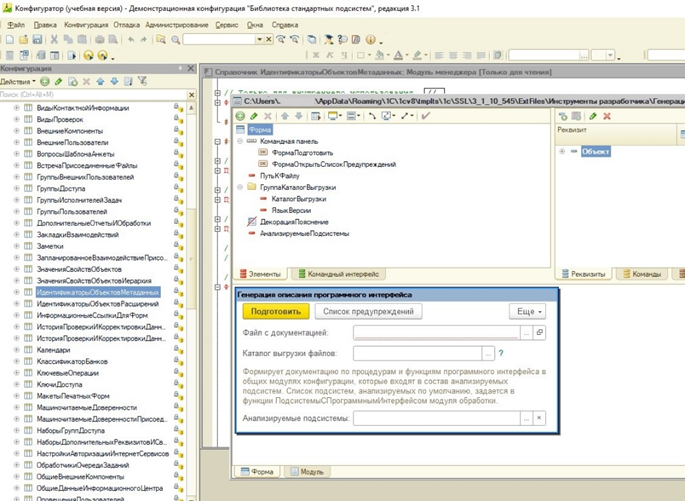This screenshot has width=685, height=501.
Task: Switch to the Элементы tab
Action: pyautogui.click(x=260, y=274)
